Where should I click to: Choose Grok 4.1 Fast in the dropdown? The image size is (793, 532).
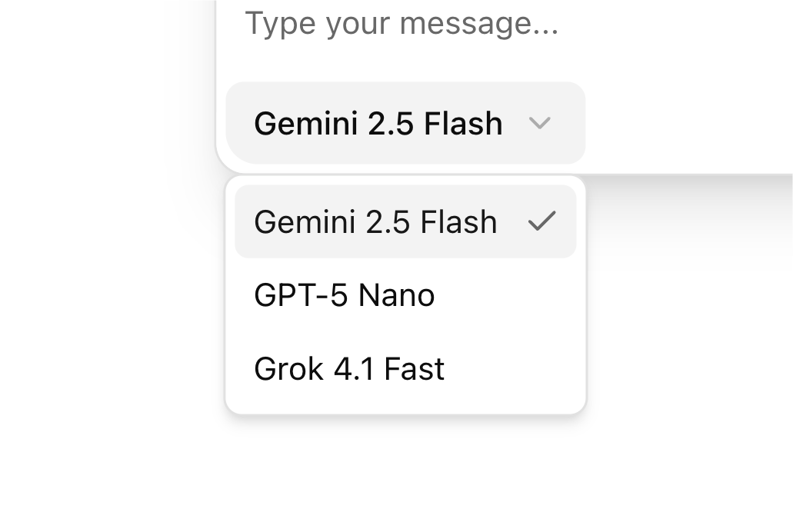point(349,369)
